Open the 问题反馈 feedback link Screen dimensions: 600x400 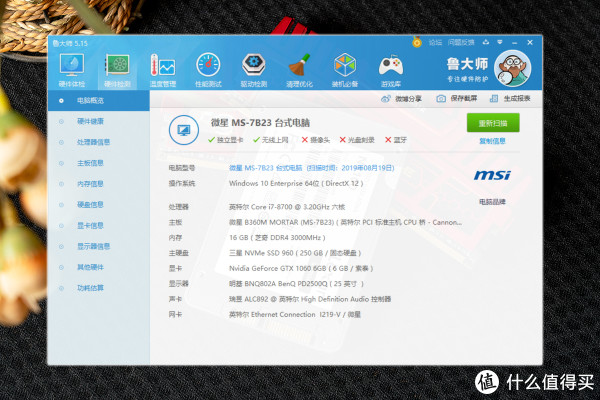click(x=461, y=42)
